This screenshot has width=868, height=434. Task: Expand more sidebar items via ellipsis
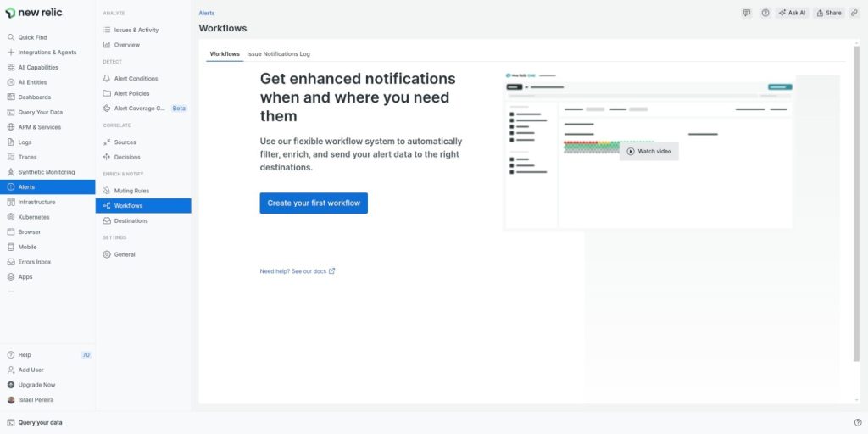11,292
